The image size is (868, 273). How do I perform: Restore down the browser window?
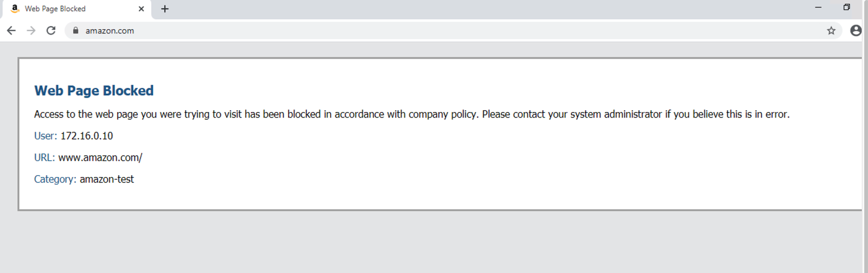coord(847,7)
